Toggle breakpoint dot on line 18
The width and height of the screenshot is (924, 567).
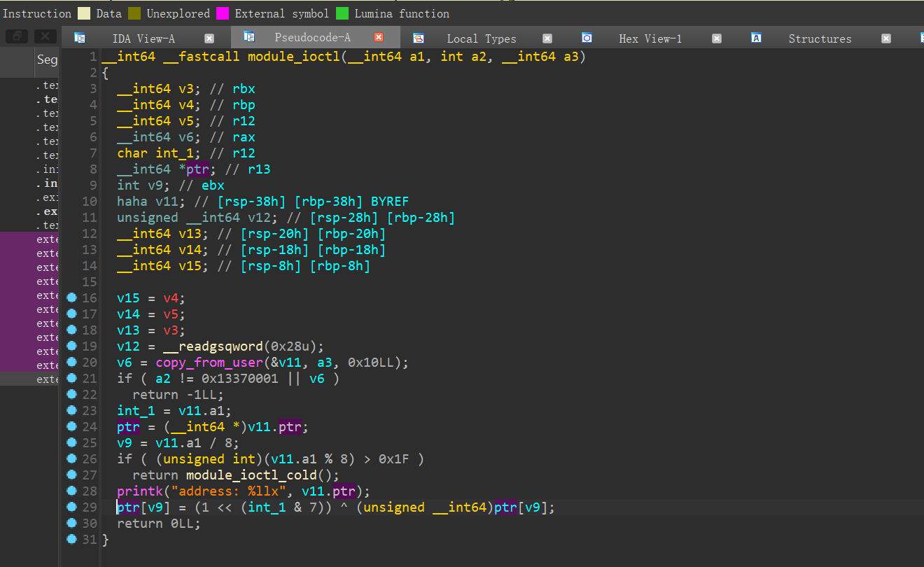71,330
